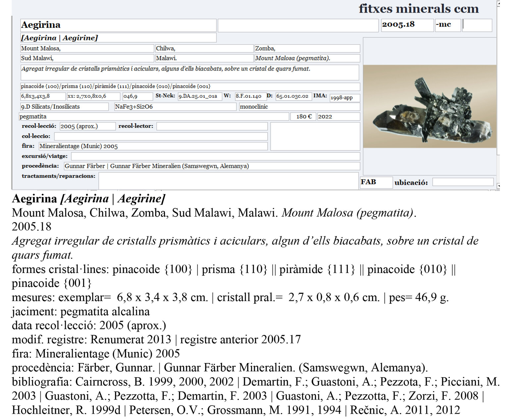Click the 'formes cristal·lines' line
The image size is (530, 420).
click(x=234, y=269)
